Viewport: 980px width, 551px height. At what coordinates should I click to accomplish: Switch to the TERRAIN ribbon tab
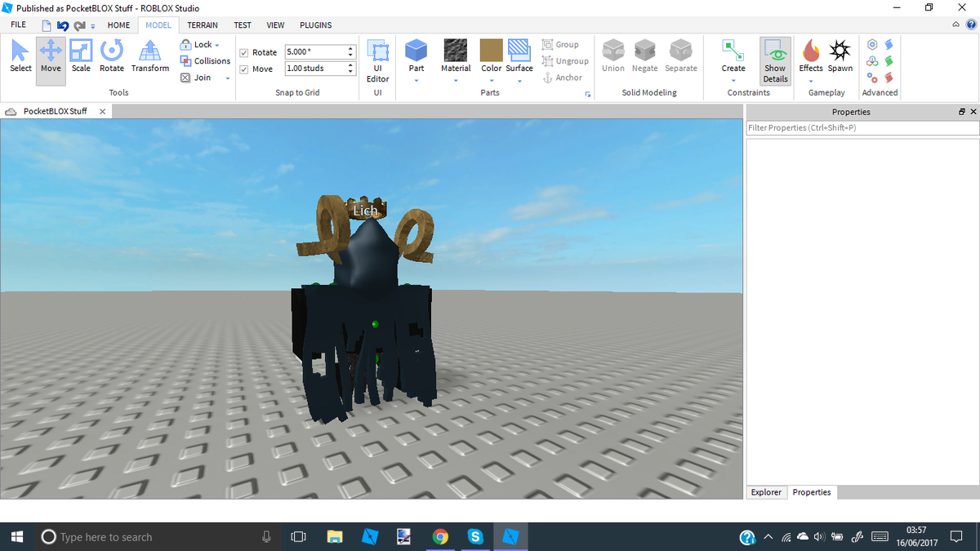click(203, 25)
